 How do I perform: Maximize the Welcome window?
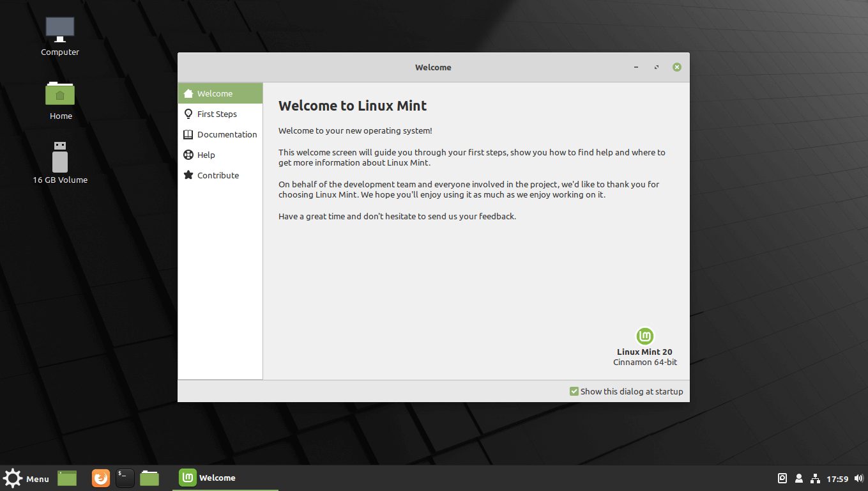(x=656, y=67)
